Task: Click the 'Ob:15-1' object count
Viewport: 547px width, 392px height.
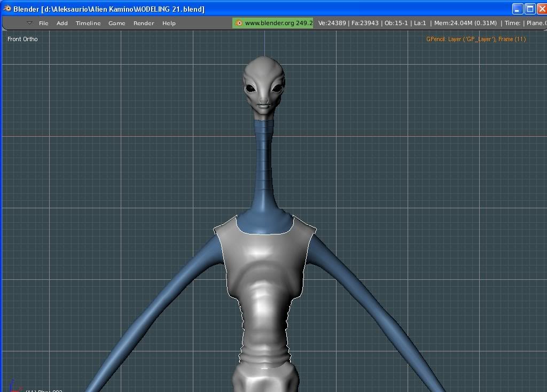Action: [396, 23]
